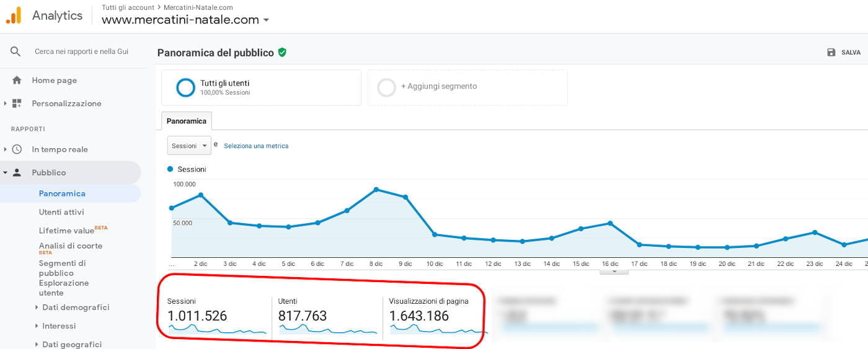Click the search magnifier icon in sidebar
The width and height of the screenshot is (868, 349).
pos(15,51)
